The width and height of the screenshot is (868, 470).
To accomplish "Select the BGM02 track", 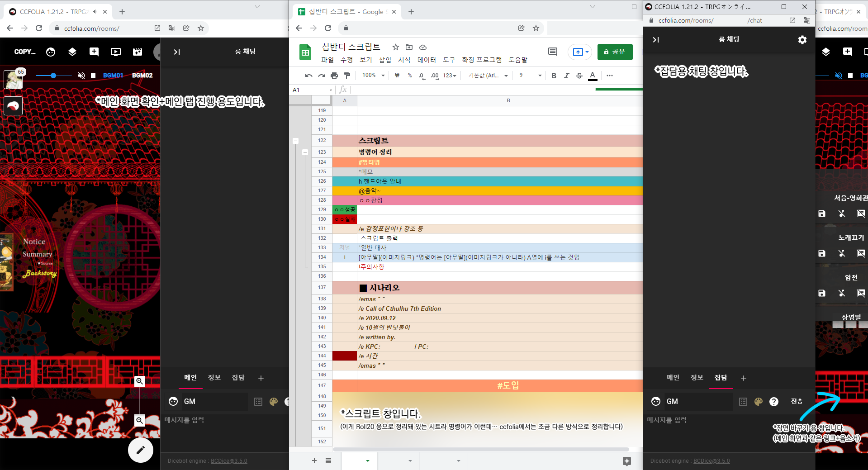I will [142, 76].
